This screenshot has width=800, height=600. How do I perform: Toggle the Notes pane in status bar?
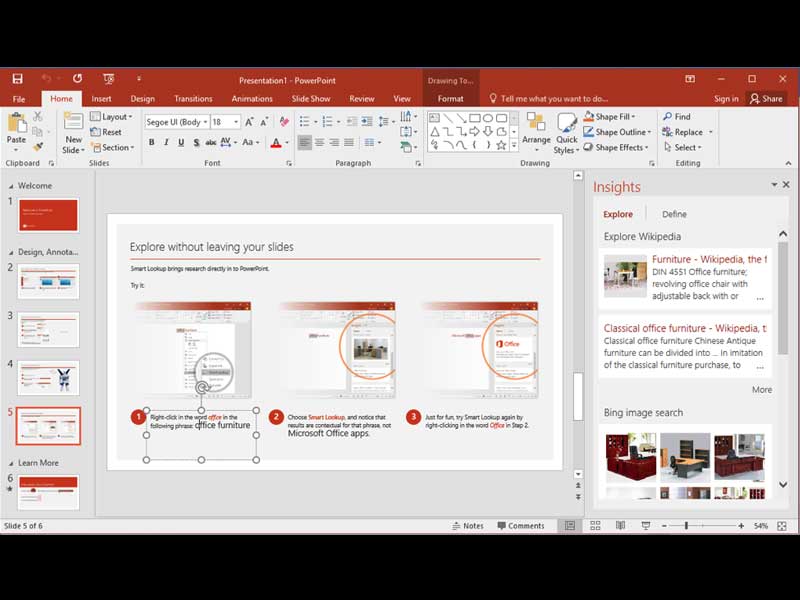[x=467, y=525]
